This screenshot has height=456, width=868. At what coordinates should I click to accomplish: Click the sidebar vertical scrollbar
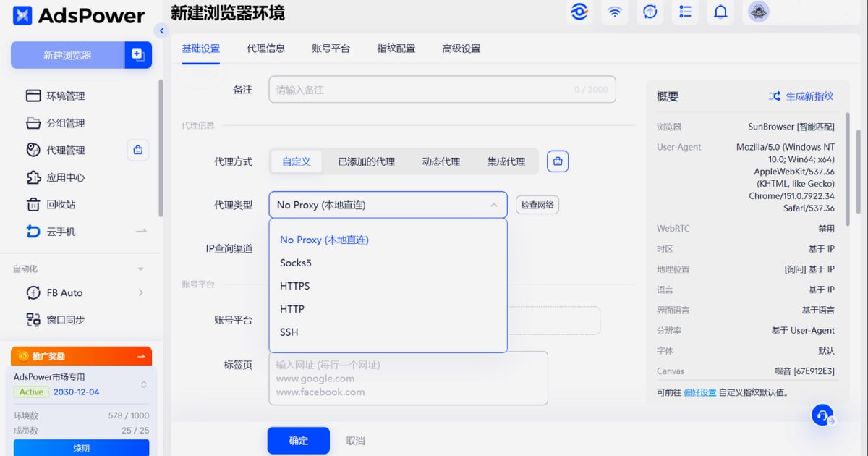[161, 148]
